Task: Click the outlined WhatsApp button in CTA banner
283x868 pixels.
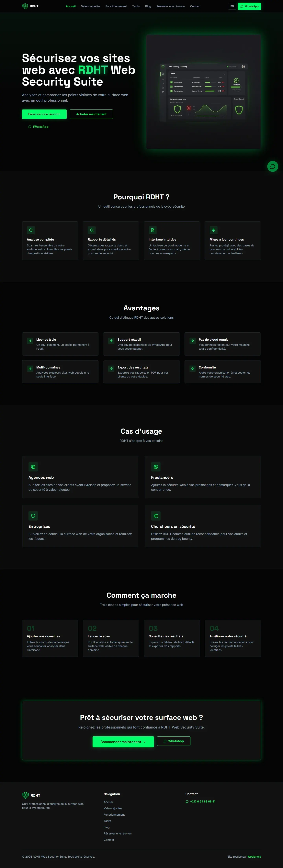Action: pyautogui.click(x=174, y=741)
